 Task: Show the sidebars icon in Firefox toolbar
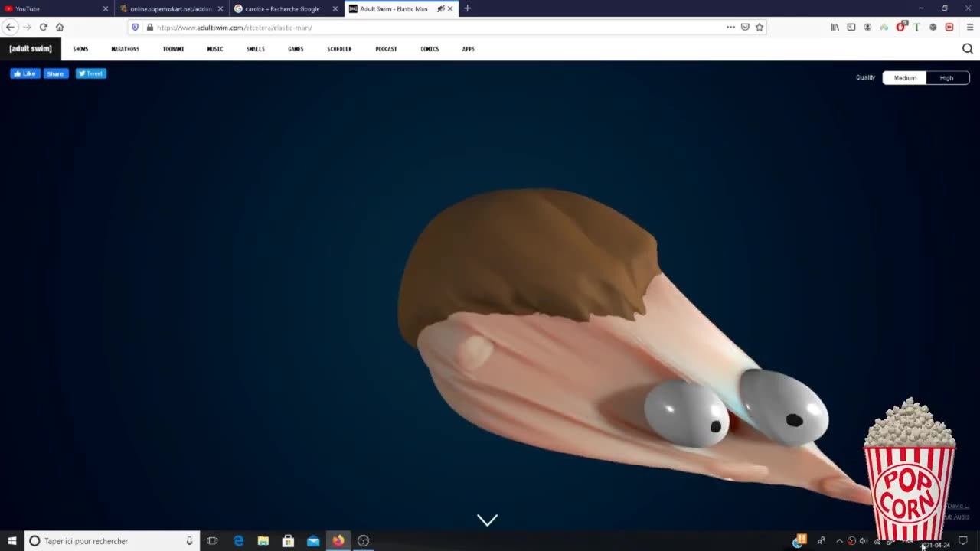tap(851, 27)
